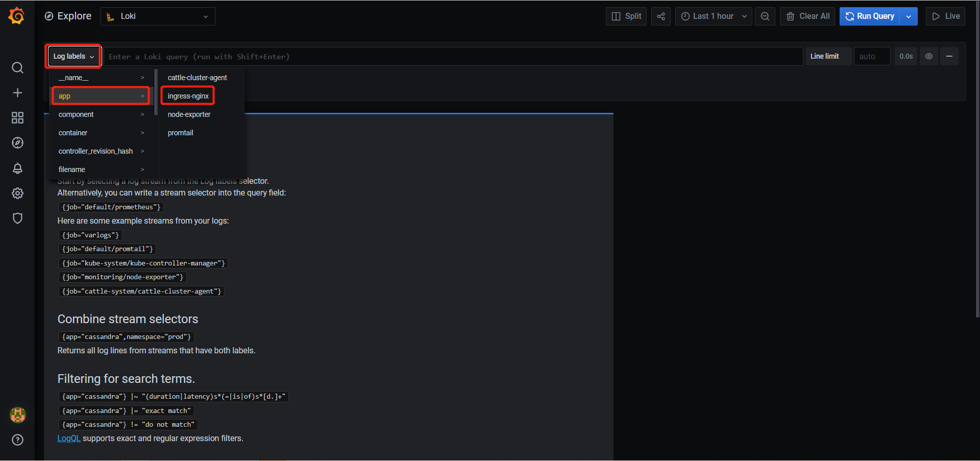Expand the controller_revision_hash label submenu

tap(102, 151)
